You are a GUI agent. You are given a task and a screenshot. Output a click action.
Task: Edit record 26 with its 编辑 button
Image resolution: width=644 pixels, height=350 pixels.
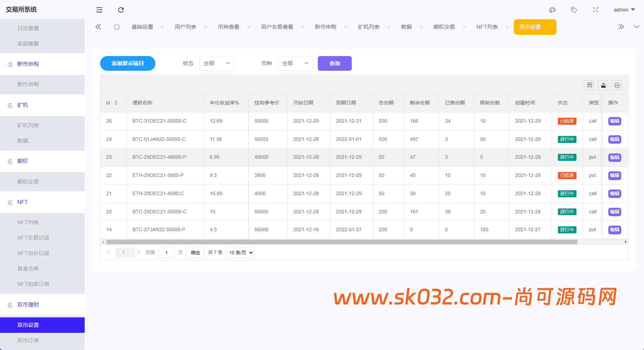pyautogui.click(x=614, y=121)
